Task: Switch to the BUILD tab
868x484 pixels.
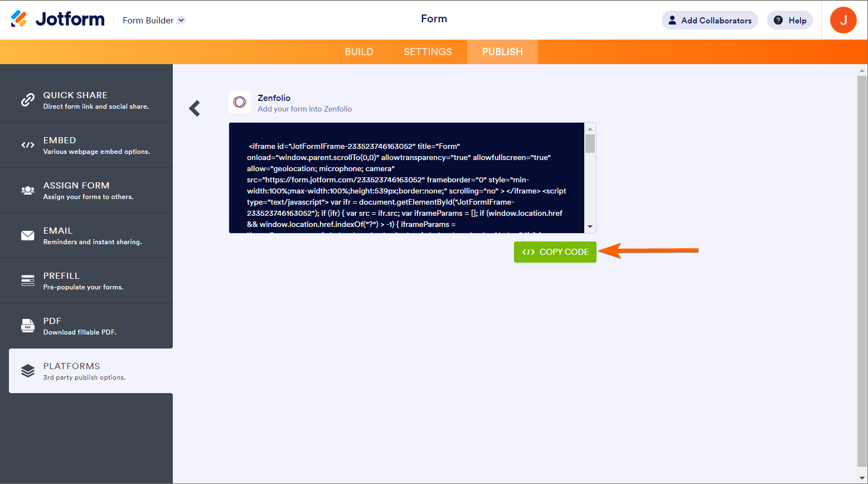Action: pos(359,52)
